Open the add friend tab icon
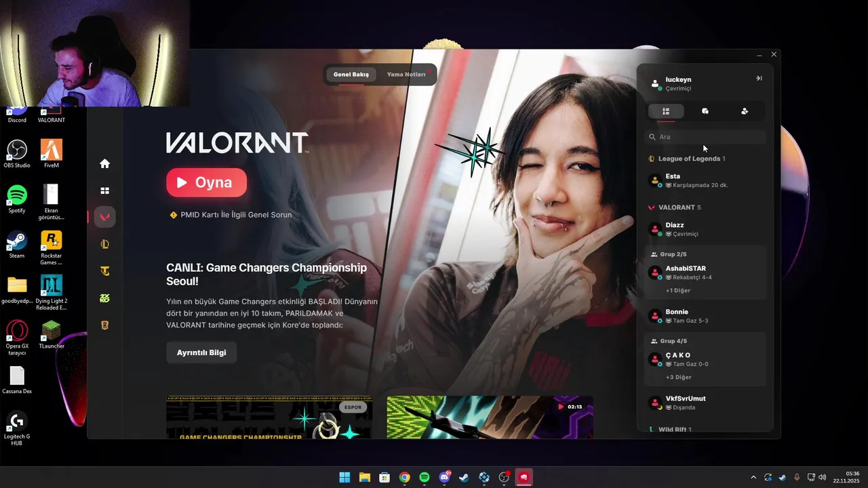 tap(745, 111)
